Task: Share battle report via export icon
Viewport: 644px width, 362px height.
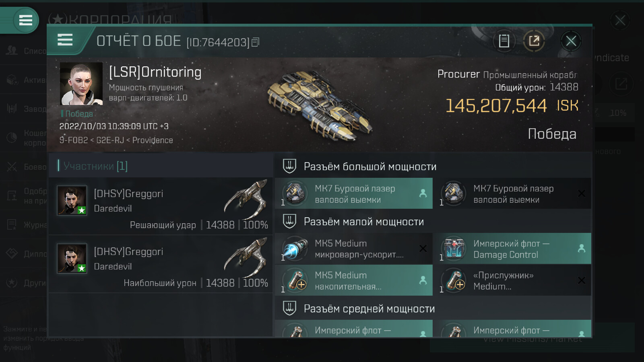Action: click(534, 41)
